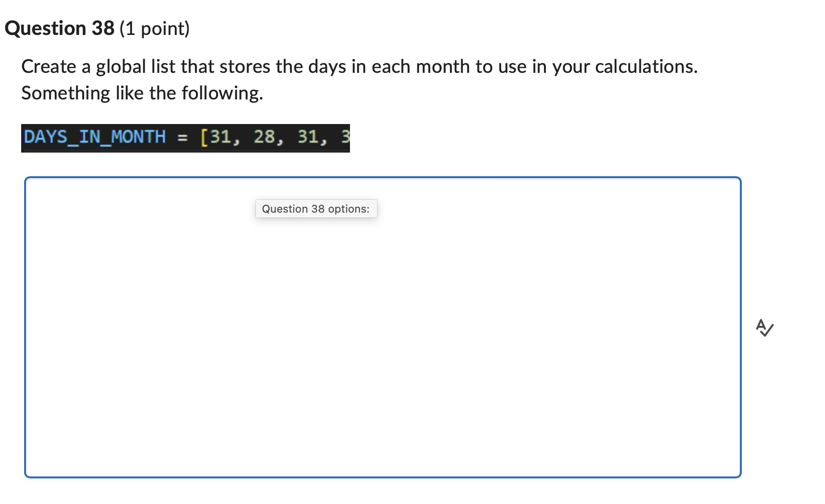
Task: Click the dark code block showing DAYS_IN_MONTH
Action: point(186,138)
